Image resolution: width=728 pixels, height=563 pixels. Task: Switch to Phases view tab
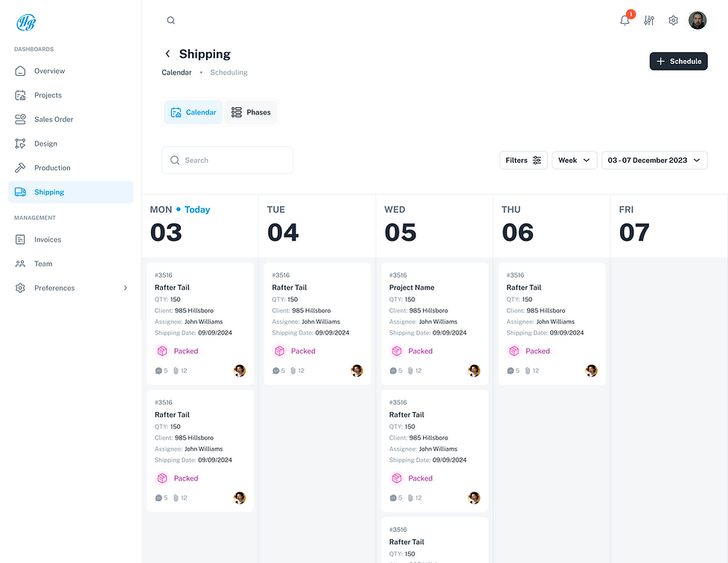click(x=251, y=112)
